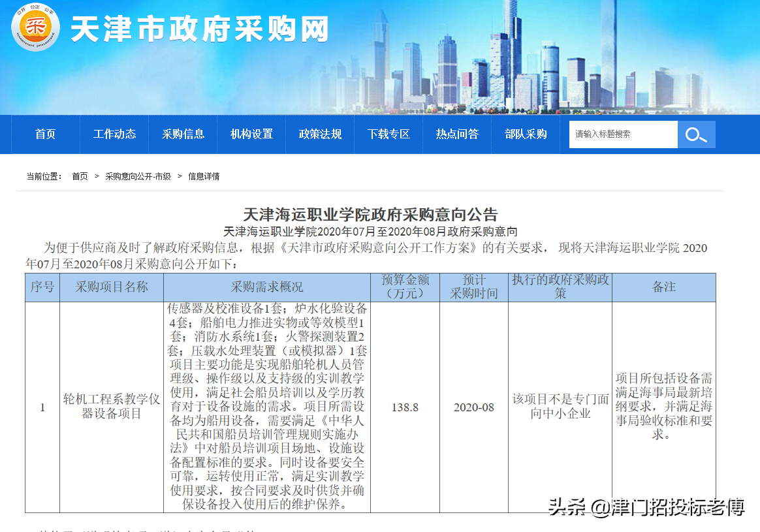
Task: Click the 预算金额 column header
Action: click(x=406, y=287)
